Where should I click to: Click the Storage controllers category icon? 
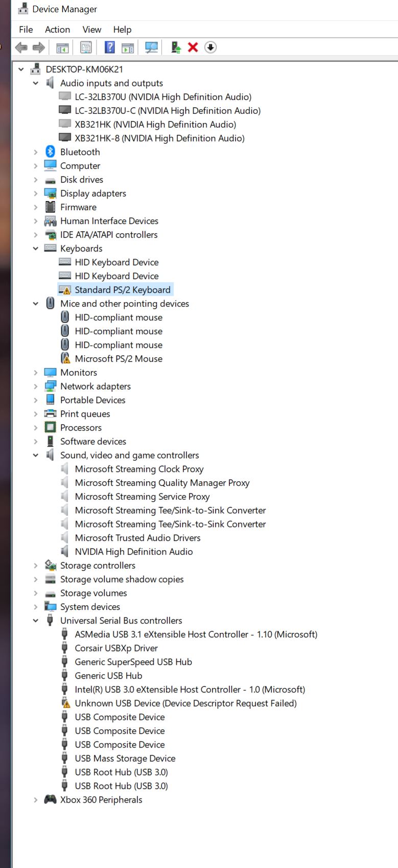point(50,565)
